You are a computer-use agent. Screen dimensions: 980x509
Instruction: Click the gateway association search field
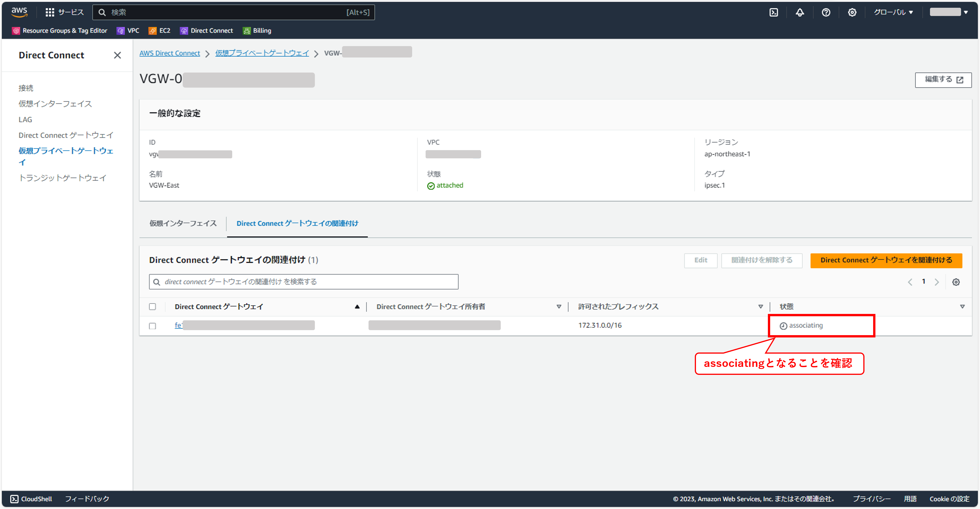pyautogui.click(x=303, y=282)
